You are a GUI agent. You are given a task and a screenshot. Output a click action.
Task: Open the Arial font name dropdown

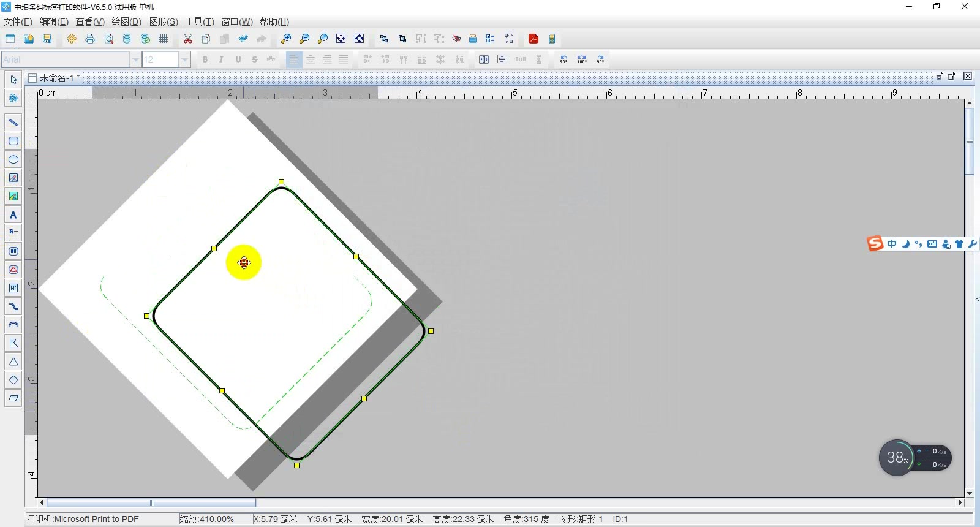click(135, 59)
